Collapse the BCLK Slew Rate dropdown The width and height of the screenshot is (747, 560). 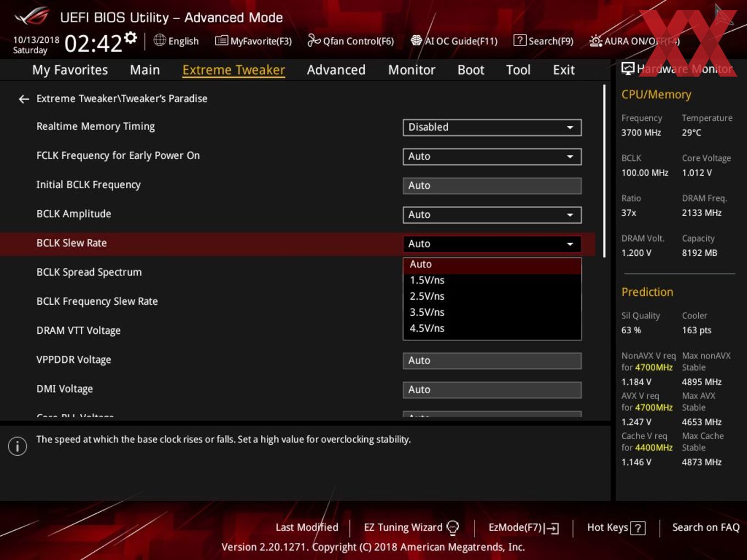pyautogui.click(x=492, y=244)
